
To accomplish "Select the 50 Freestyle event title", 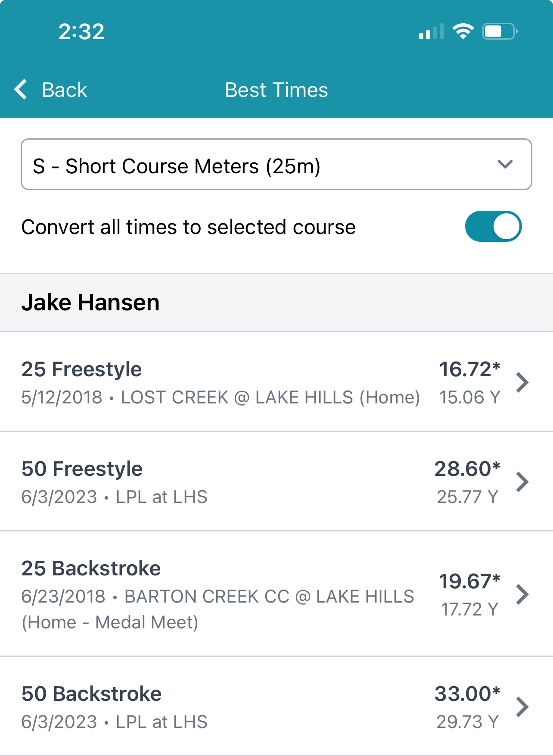I will 82,469.
